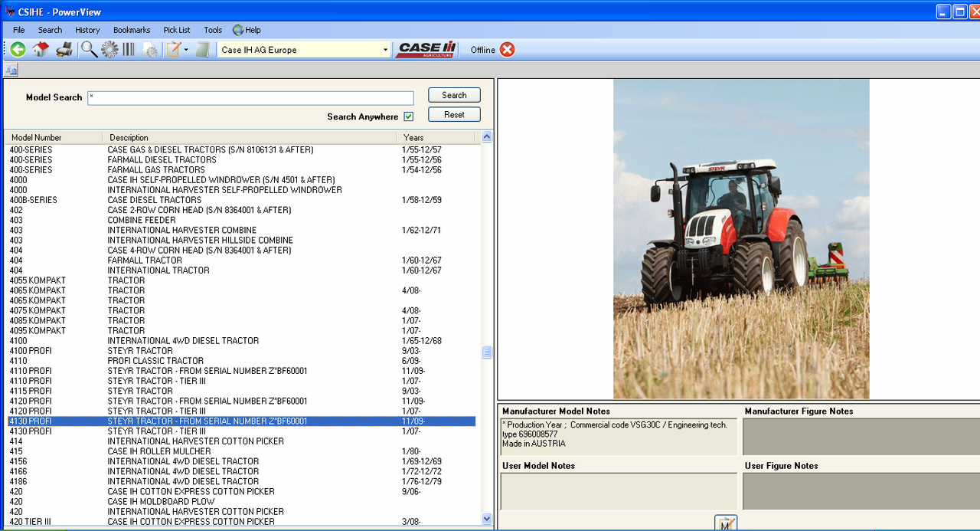Screen dimensions: 980x531
Task: Toggle the Search Anywhere checkbox
Action: pyautogui.click(x=409, y=116)
